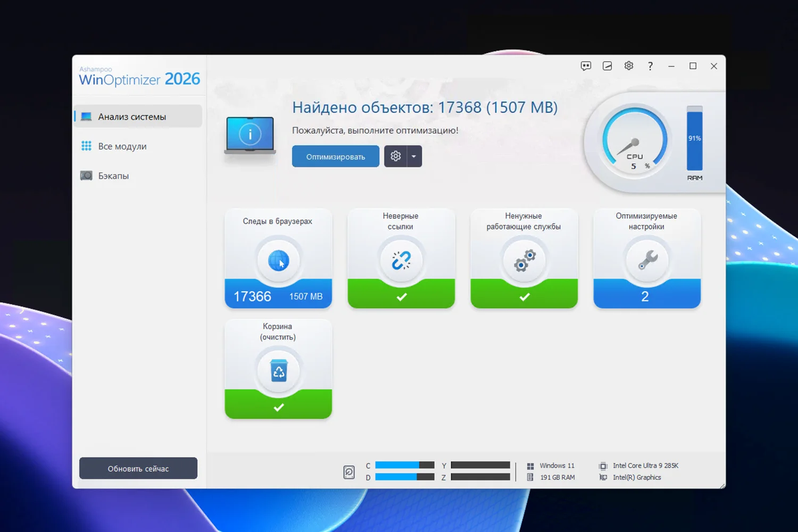The width and height of the screenshot is (798, 532).
Task: Open settings gear in the title bar
Action: pos(628,66)
